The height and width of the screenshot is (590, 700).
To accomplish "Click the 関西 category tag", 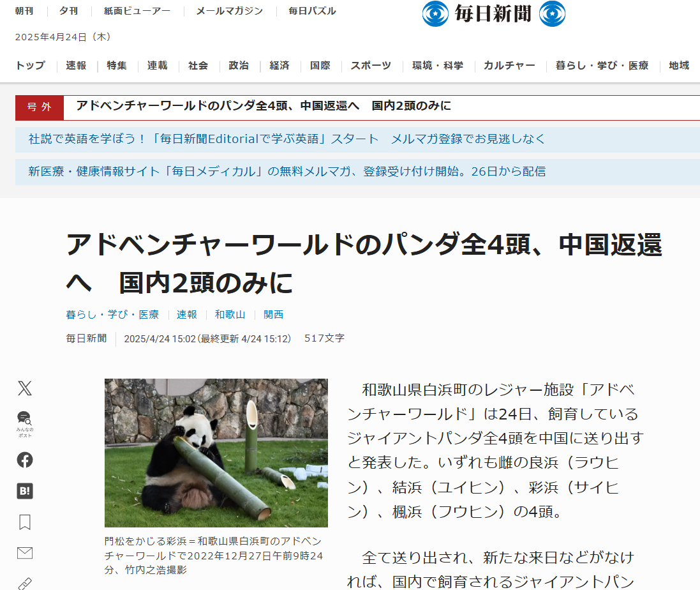I will (x=273, y=314).
